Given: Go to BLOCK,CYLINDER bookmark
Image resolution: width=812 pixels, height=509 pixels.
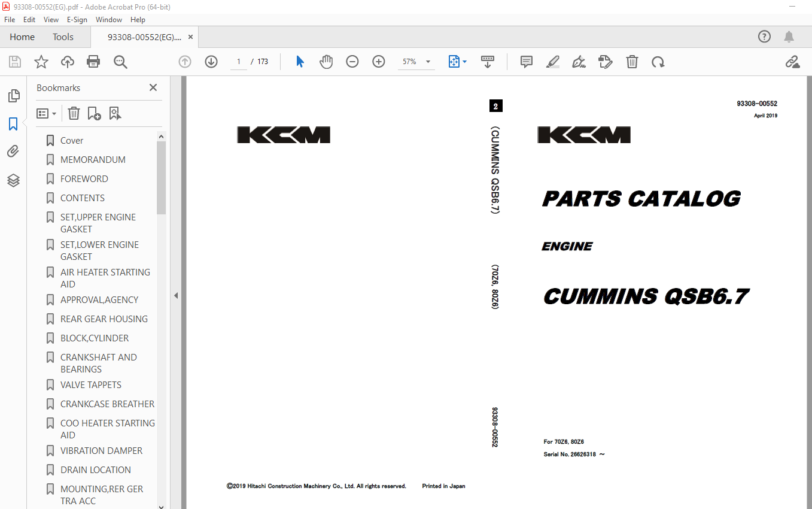Looking at the screenshot, I should 95,338.
